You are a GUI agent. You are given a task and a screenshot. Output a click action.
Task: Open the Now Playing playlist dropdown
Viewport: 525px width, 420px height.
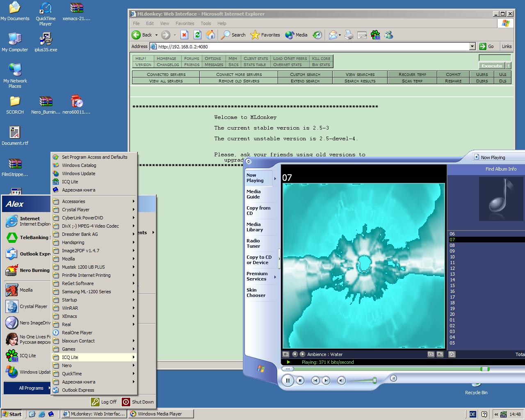498,157
